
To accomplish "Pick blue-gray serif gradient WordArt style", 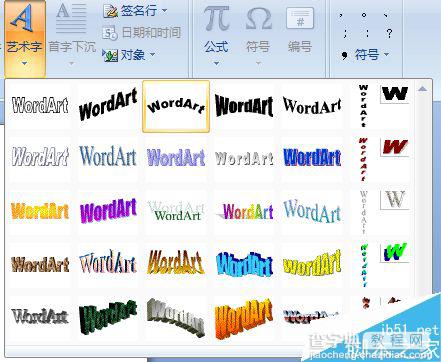I will (108, 157).
